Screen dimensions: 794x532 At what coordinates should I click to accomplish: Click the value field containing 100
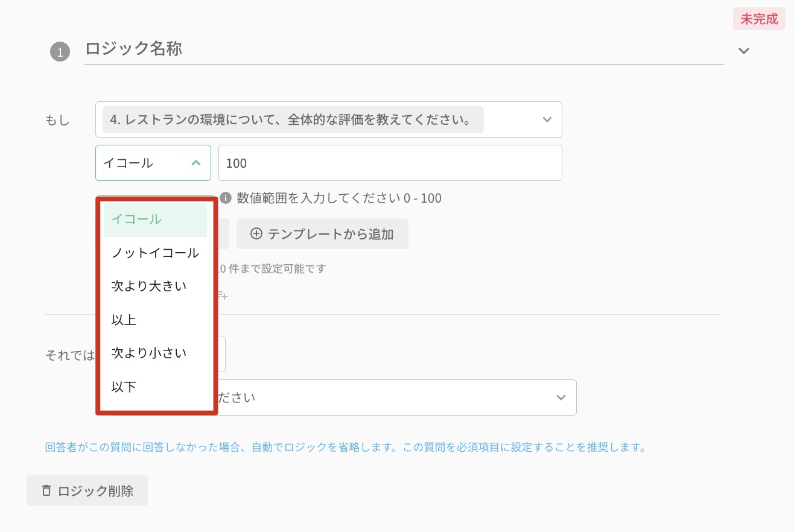390,163
